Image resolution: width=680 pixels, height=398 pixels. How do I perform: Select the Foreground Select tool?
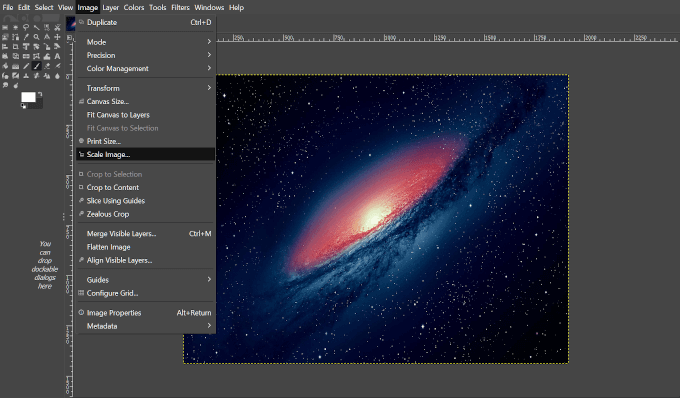[x=5, y=37]
